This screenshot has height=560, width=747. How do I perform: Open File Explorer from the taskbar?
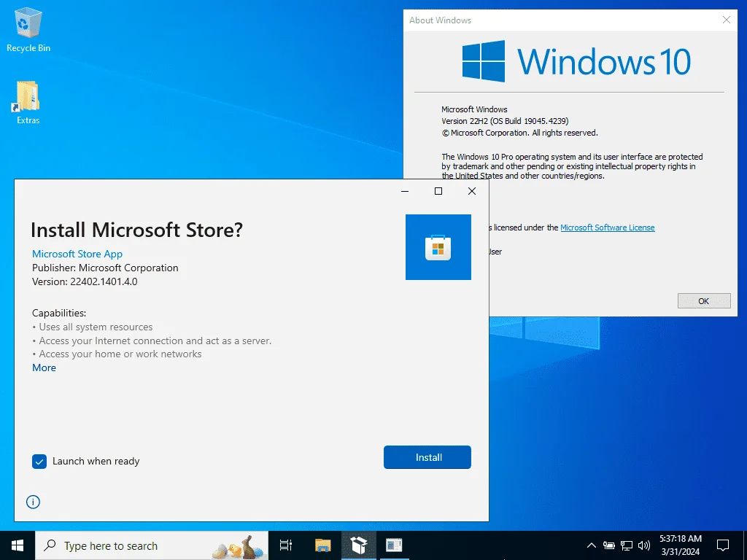(x=322, y=545)
